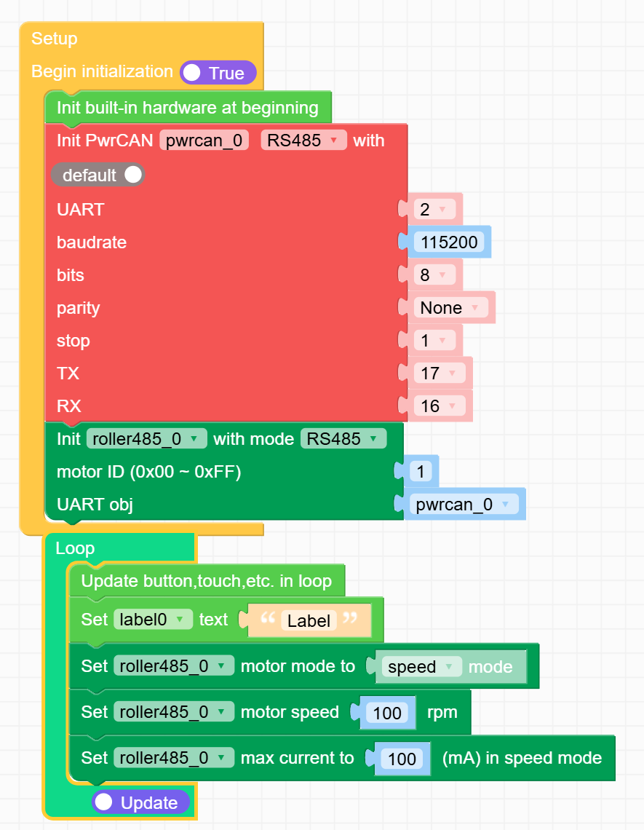644x830 pixels.
Task: Toggle the default switch in Init PwrCAN
Action: point(98,175)
